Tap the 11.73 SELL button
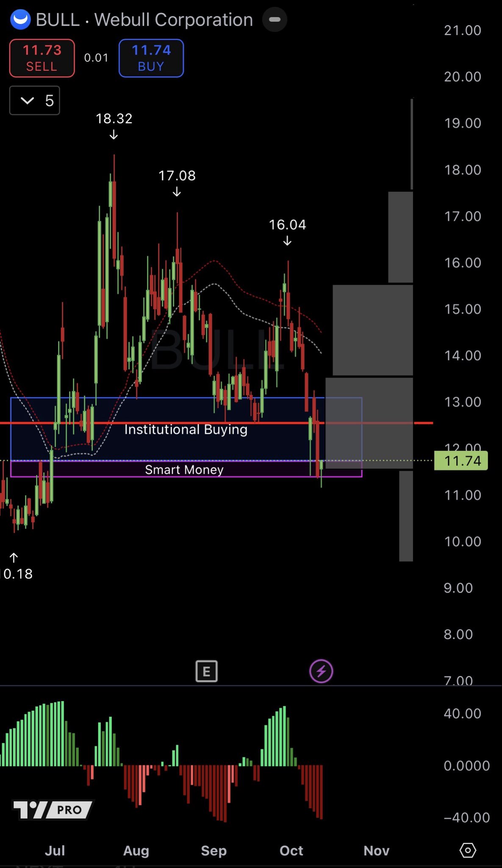This screenshot has width=502, height=868. point(42,58)
